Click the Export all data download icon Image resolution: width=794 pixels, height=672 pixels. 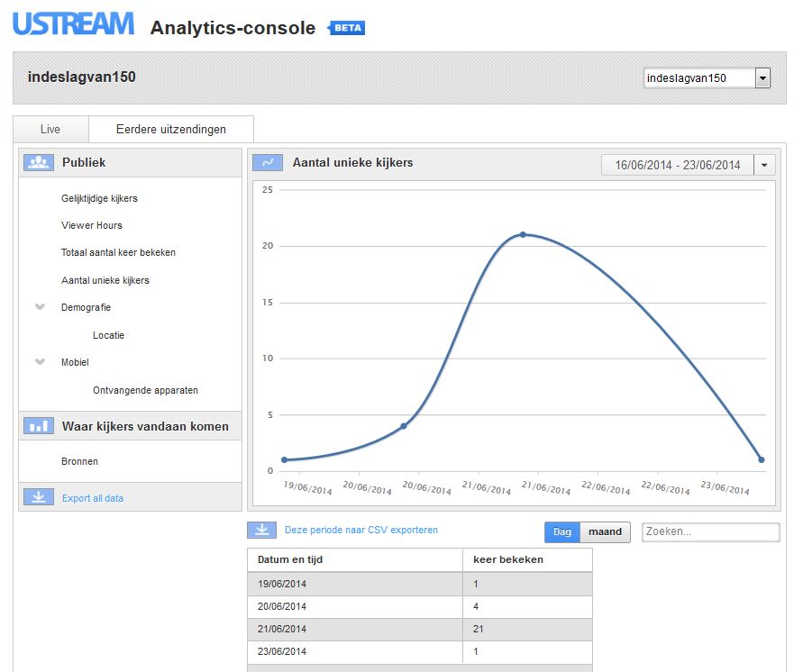(x=39, y=497)
